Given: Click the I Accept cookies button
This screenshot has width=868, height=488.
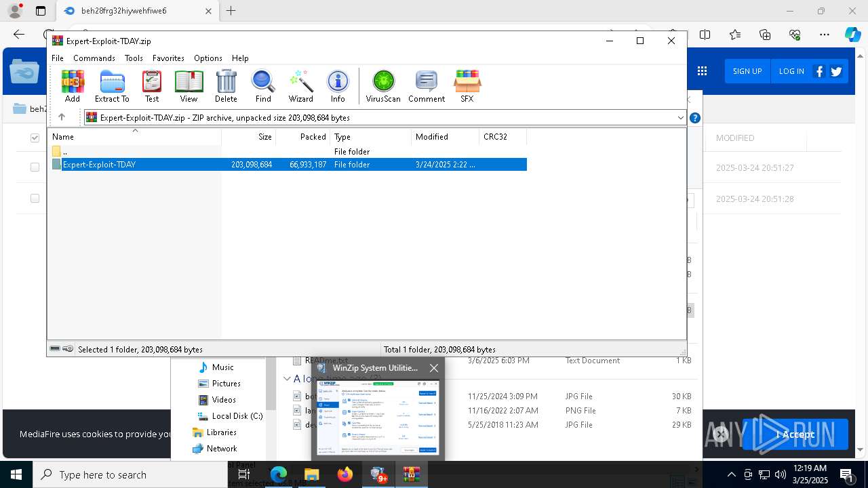Looking at the screenshot, I should [795, 434].
